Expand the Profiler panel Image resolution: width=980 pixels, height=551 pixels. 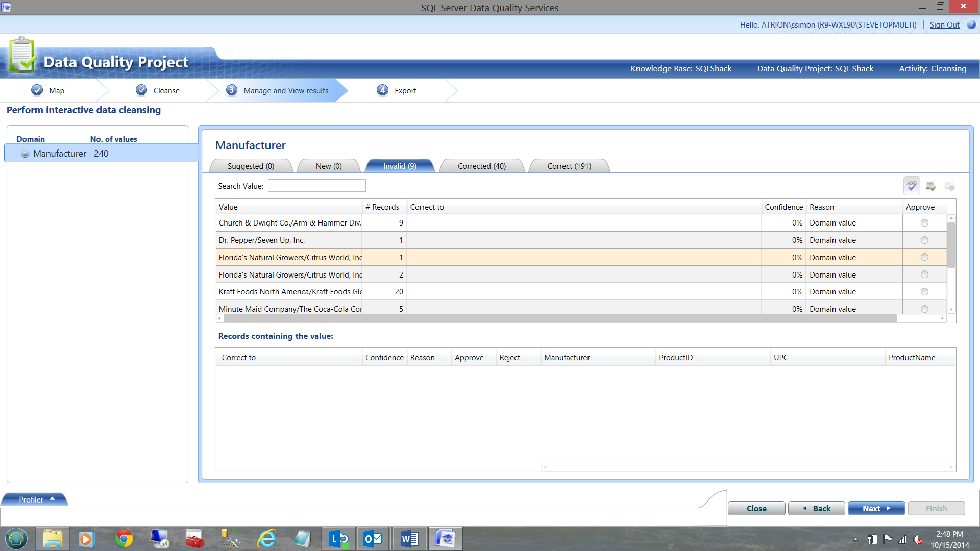click(x=35, y=499)
